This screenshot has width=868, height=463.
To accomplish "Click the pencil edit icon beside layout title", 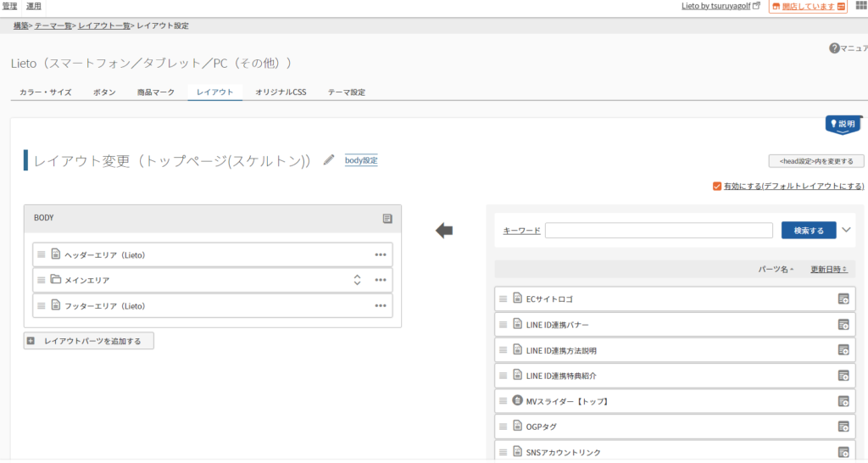I will [x=329, y=160].
